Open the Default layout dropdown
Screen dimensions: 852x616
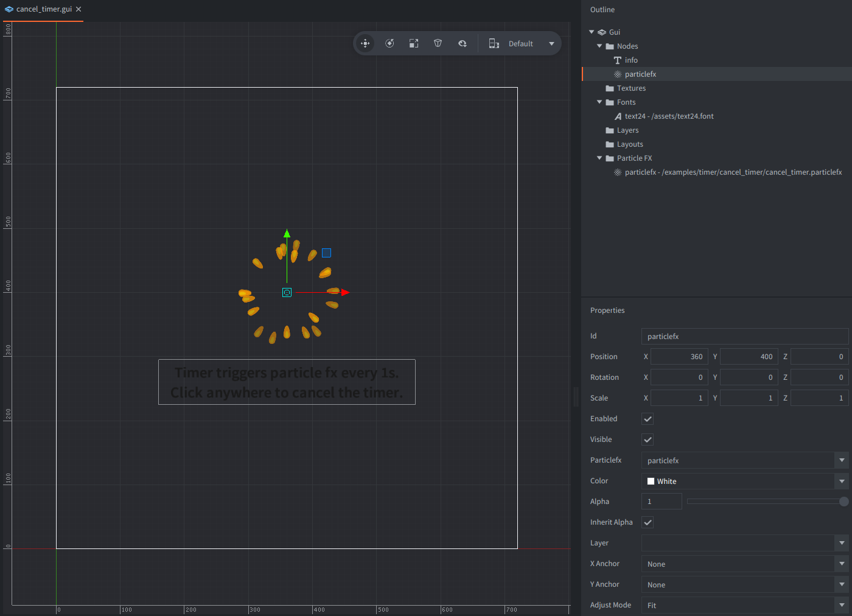pyautogui.click(x=551, y=44)
